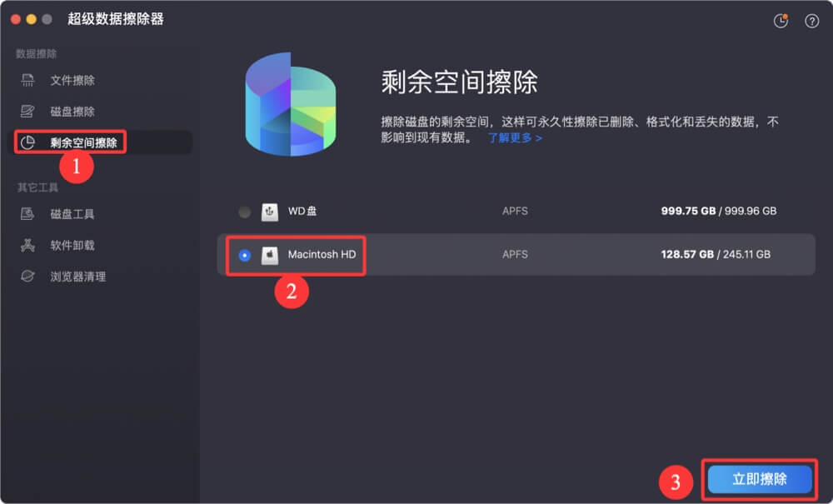This screenshot has height=504, width=833.
Task: Open the 磁盘擦除 tool
Action: pos(50,111)
